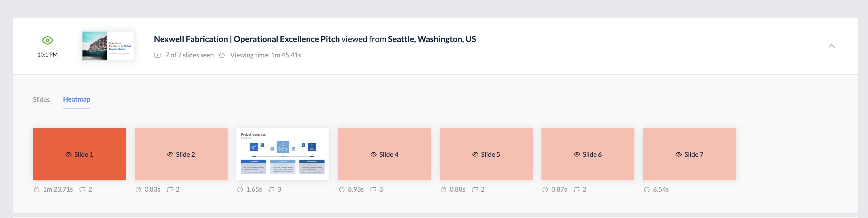The image size is (868, 218).
Task: Switch to the Slides tab
Action: tap(41, 100)
